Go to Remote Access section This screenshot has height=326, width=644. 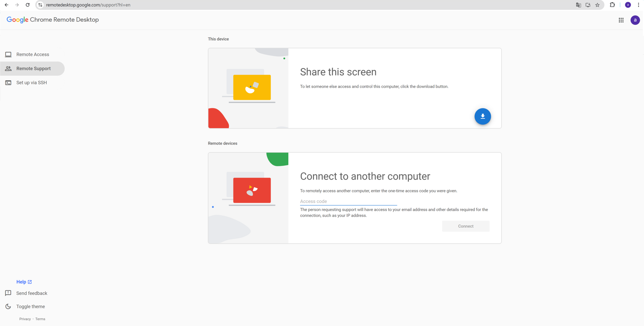(x=32, y=54)
